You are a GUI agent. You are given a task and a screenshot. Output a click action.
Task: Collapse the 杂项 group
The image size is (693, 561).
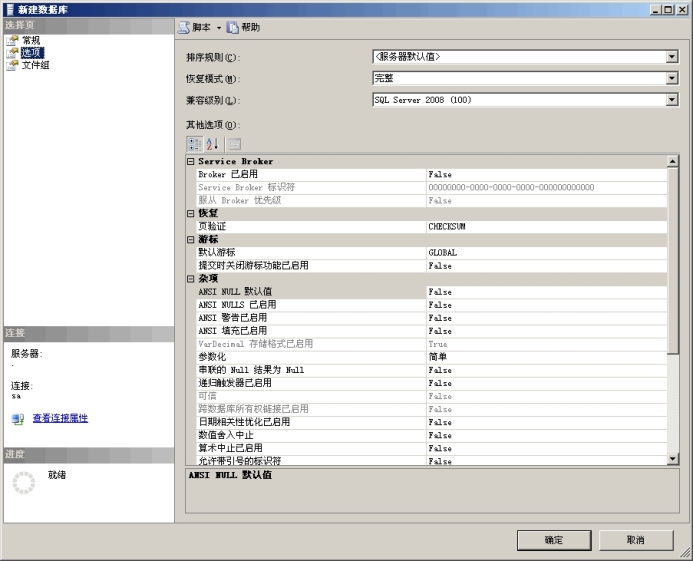(190, 279)
